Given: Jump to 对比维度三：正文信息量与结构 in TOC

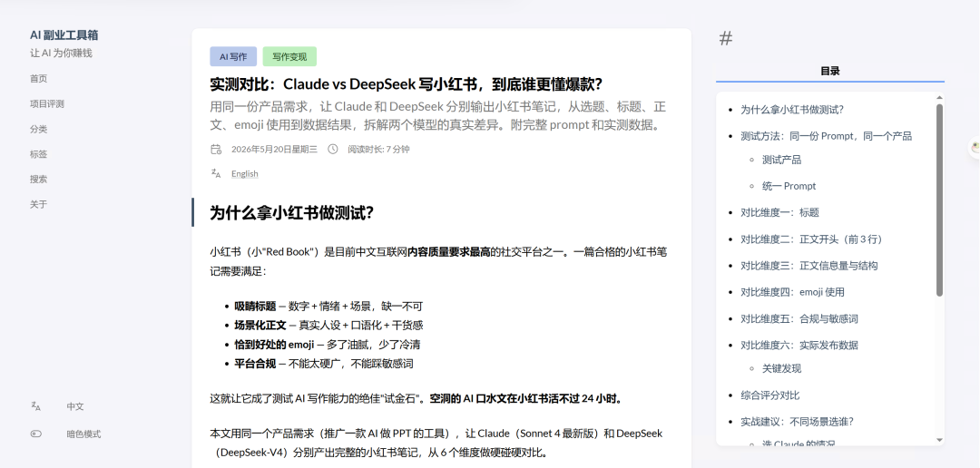Looking at the screenshot, I should [x=808, y=266].
